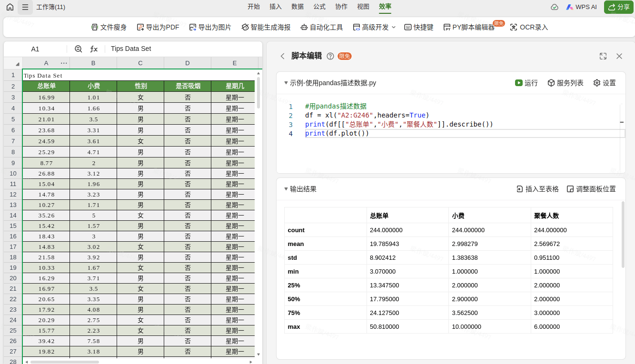Viewport: 635px width, 364px height.
Task: Collapse the 示例-使用pandas描述数据.py section
Action: (x=286, y=83)
